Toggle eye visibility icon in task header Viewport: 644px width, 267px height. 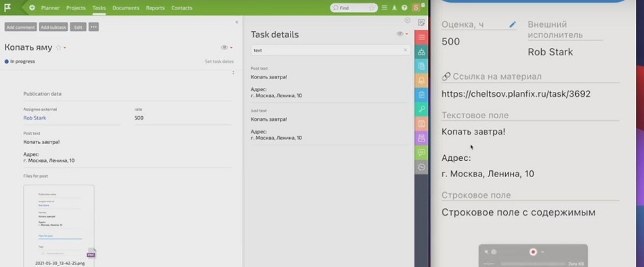(x=224, y=47)
